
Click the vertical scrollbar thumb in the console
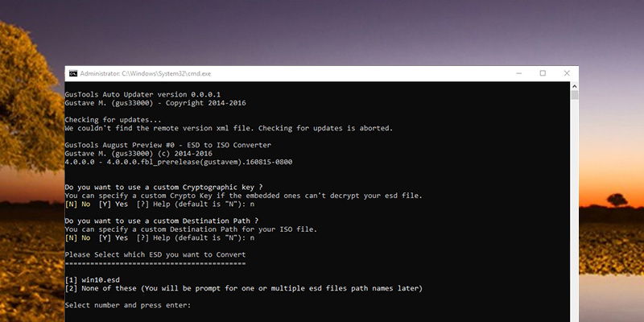coord(574,95)
